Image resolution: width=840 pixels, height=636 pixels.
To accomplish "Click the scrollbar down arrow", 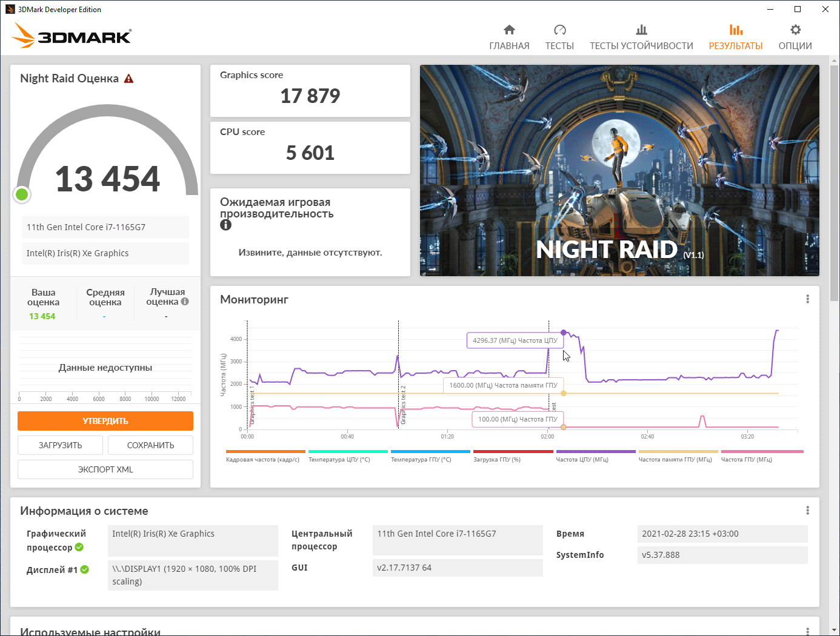I will [x=835, y=630].
